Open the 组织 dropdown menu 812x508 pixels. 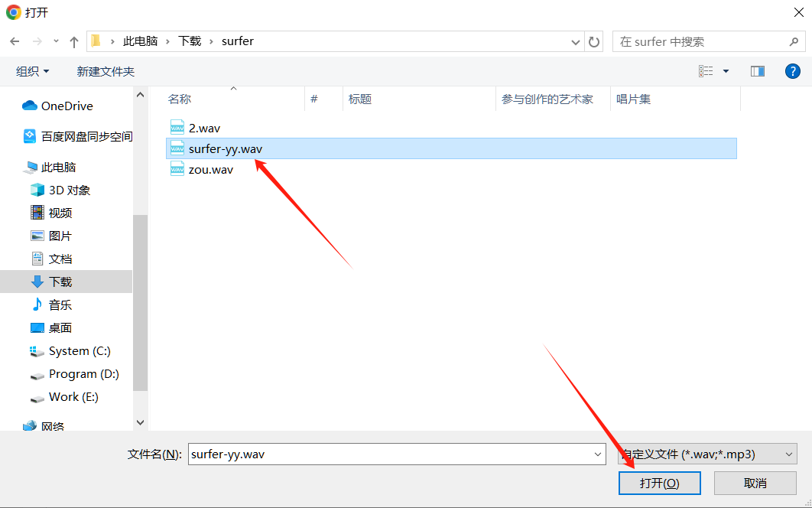pos(32,71)
